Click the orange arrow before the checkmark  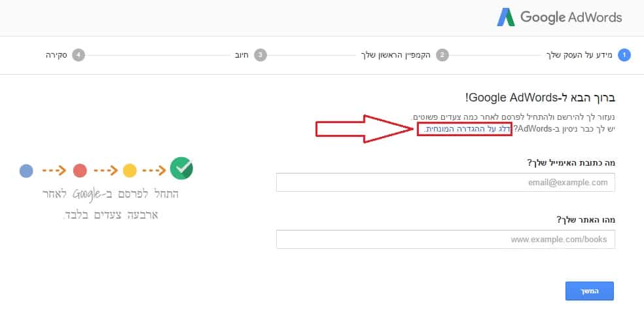click(x=154, y=170)
